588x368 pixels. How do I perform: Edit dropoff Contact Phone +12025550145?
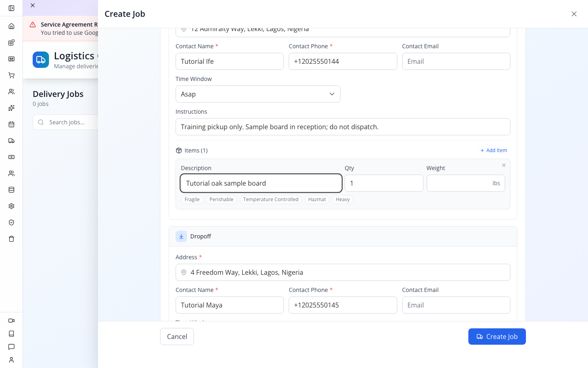point(343,305)
